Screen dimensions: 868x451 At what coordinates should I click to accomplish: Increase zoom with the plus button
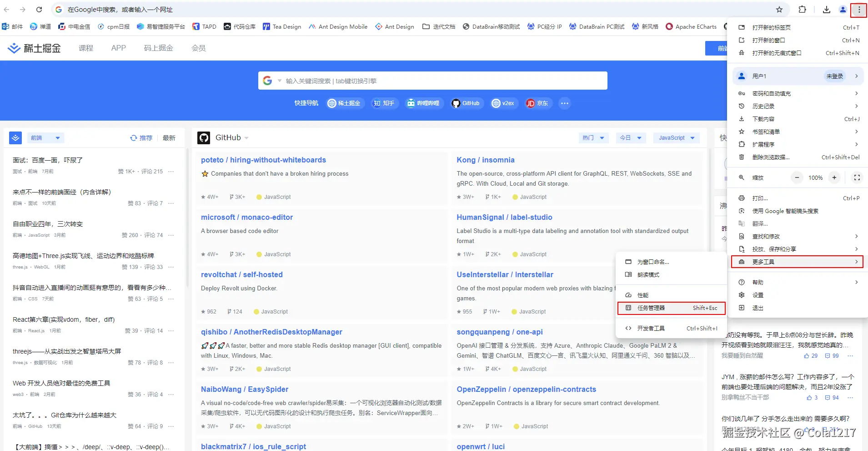pyautogui.click(x=834, y=177)
